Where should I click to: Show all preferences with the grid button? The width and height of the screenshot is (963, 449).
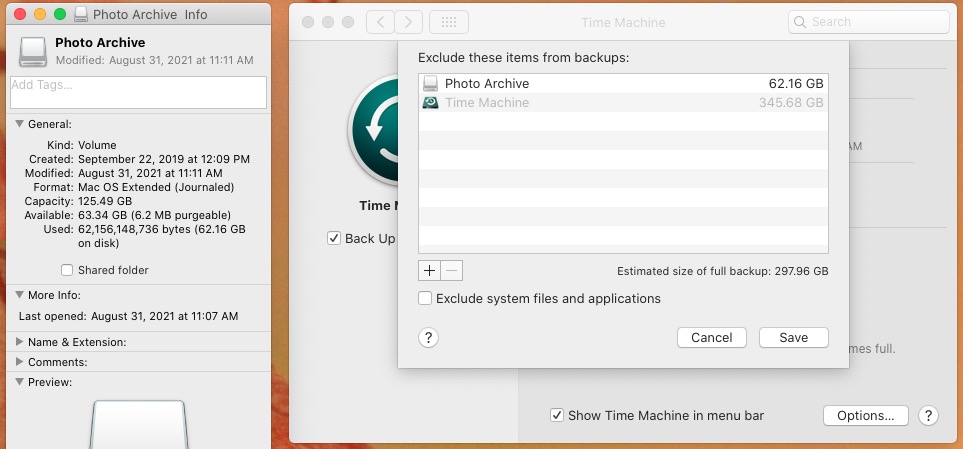449,23
